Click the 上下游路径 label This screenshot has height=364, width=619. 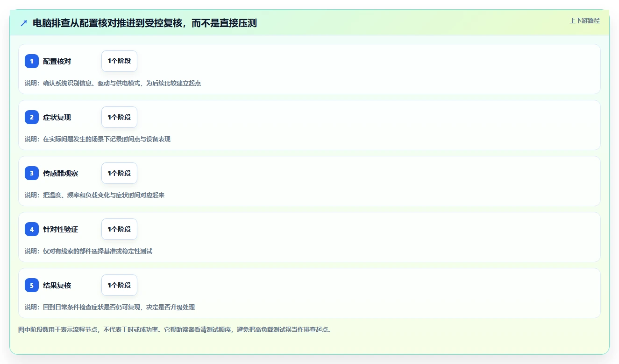coord(584,21)
